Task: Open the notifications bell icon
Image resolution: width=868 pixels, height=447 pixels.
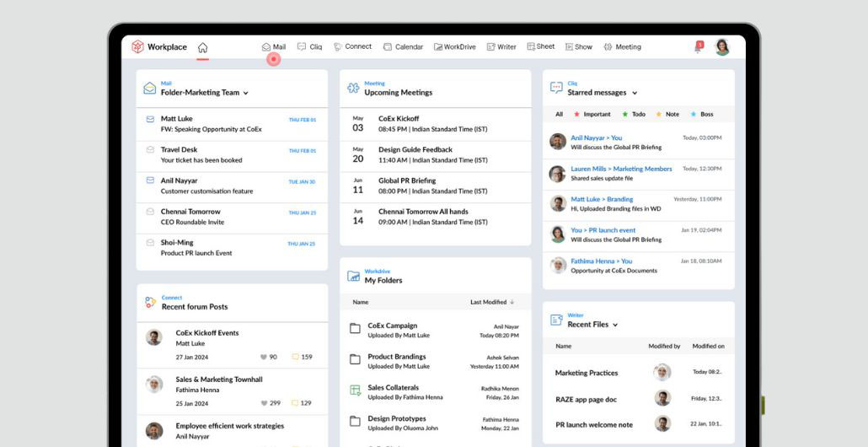Action: point(698,47)
